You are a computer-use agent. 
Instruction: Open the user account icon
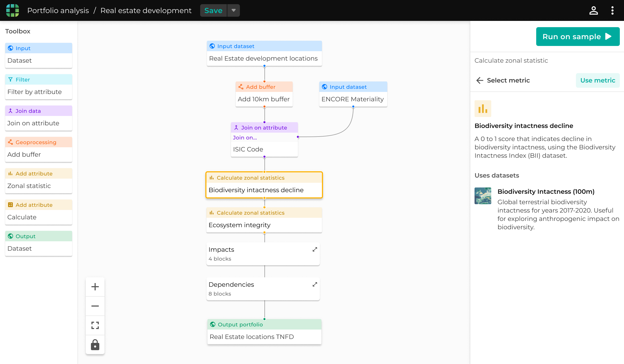(x=593, y=10)
